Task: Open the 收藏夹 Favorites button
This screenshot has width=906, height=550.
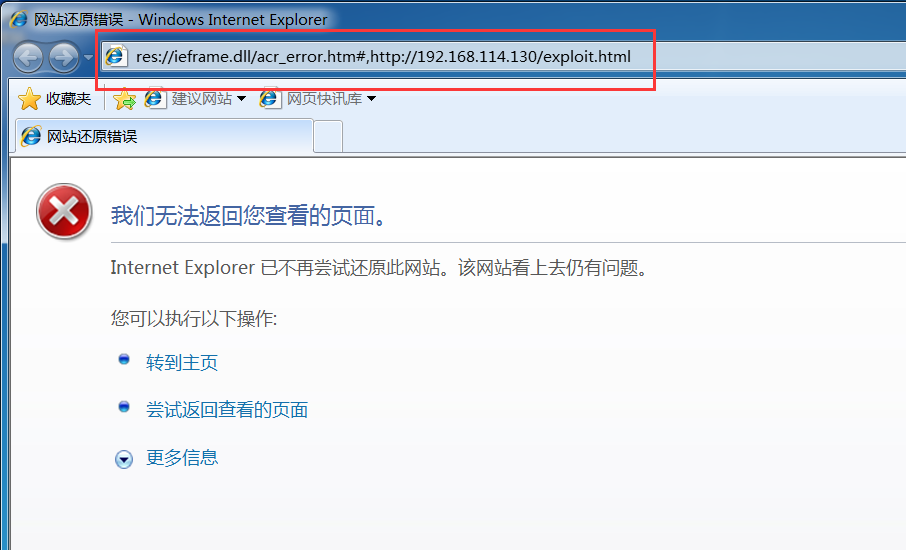Action: pos(54,99)
